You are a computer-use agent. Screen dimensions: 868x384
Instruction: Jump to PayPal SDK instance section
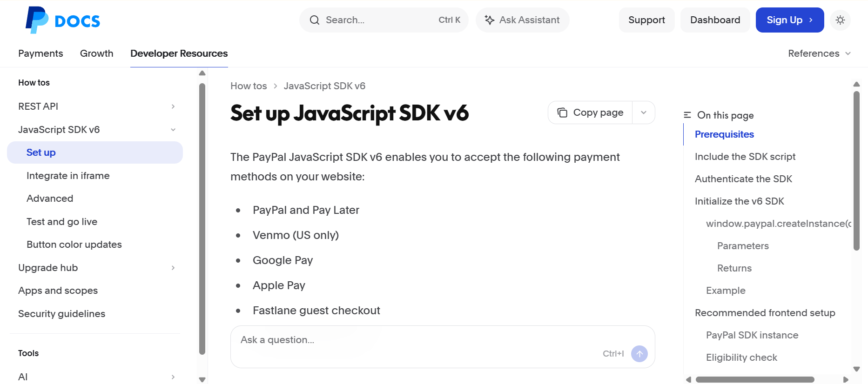pos(752,335)
